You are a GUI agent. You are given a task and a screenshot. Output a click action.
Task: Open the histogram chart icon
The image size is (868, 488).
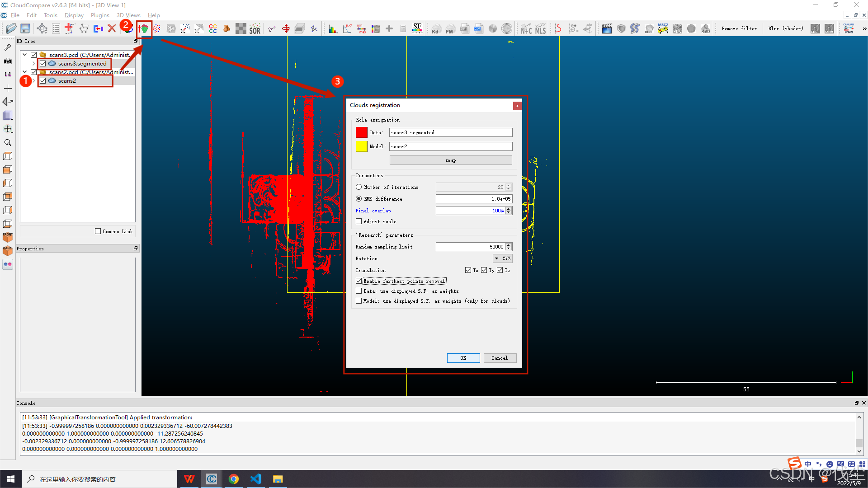333,29
